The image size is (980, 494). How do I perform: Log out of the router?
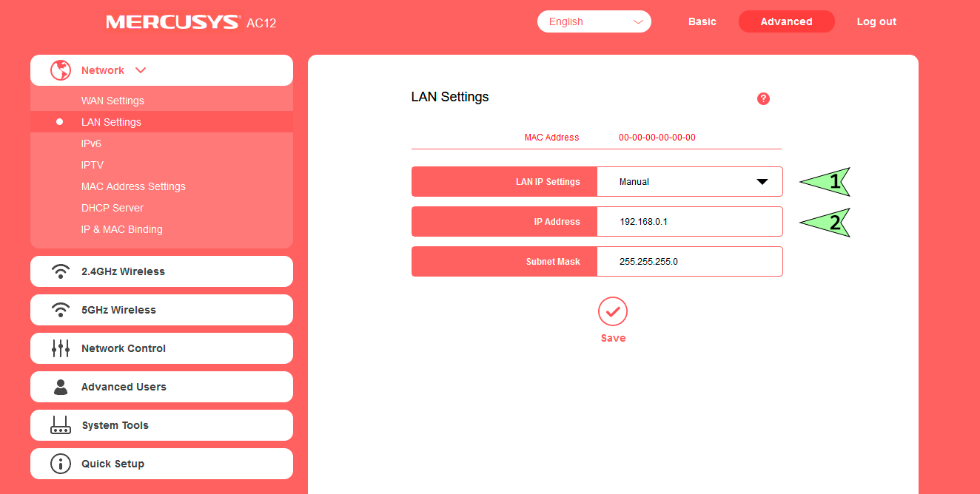point(876,21)
